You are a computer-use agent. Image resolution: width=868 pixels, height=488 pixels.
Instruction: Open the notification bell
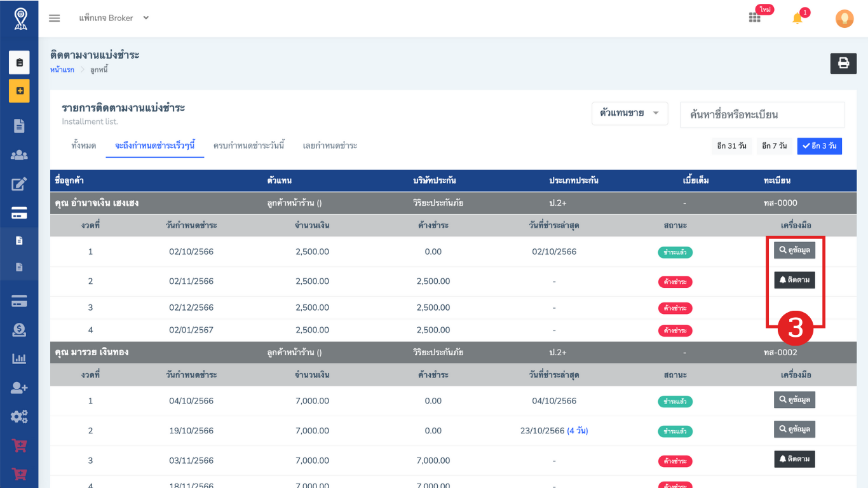tap(797, 18)
